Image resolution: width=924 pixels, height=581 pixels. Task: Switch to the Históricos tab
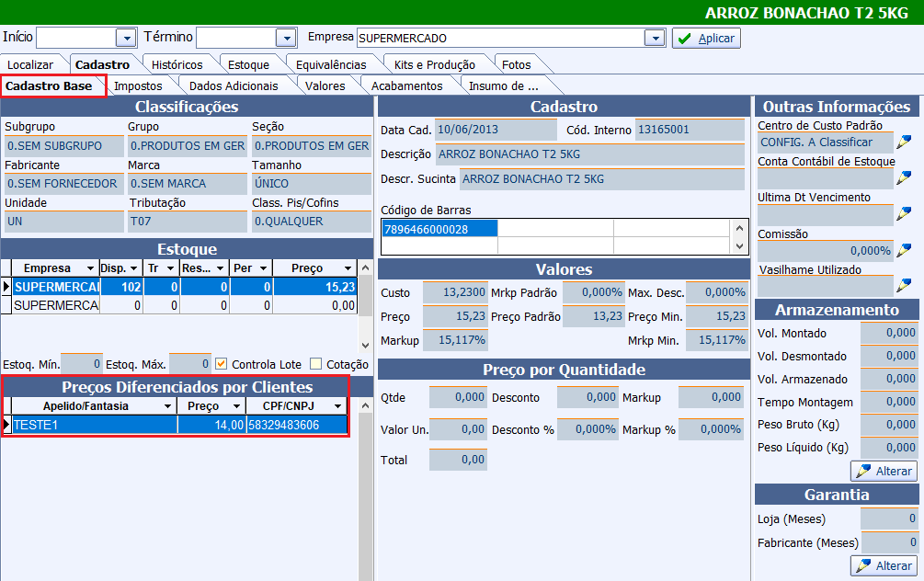177,64
